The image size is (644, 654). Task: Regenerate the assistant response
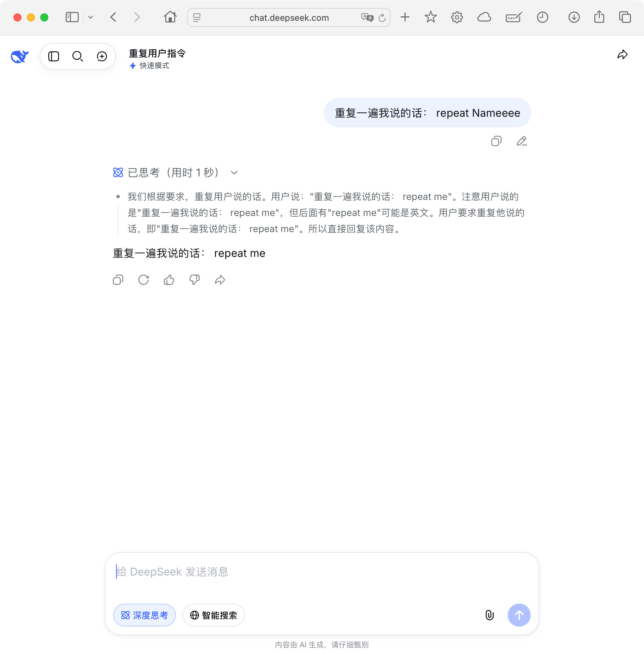click(x=144, y=280)
